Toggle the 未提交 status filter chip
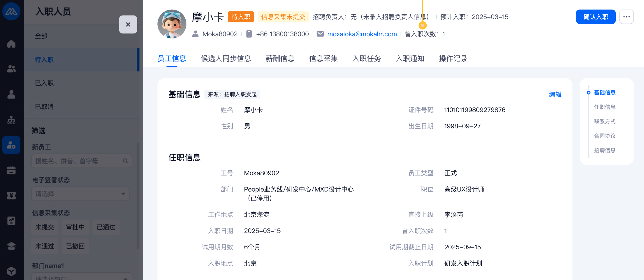The width and height of the screenshot is (644, 280). tap(45, 227)
